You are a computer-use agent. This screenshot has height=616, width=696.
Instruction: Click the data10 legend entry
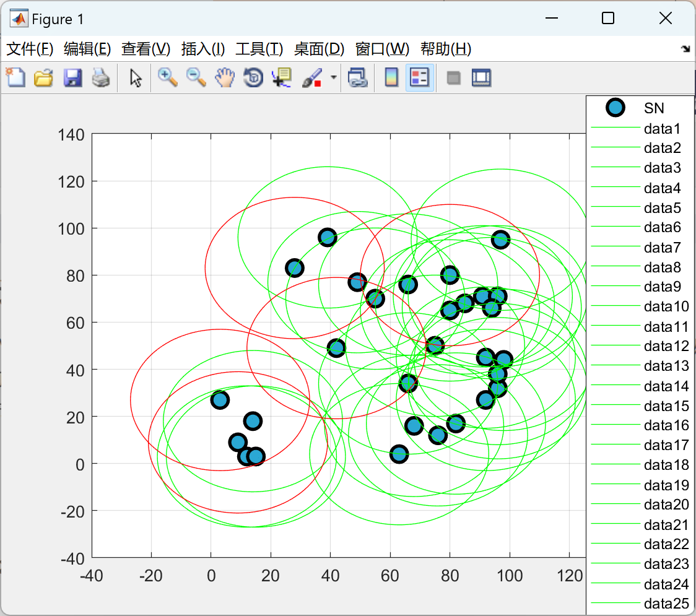666,306
